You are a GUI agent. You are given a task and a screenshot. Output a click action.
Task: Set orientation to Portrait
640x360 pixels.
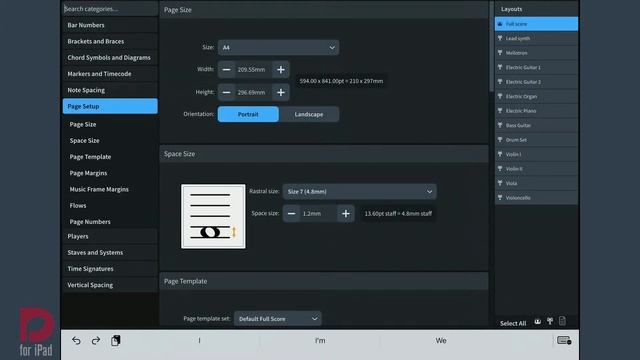[x=248, y=114]
